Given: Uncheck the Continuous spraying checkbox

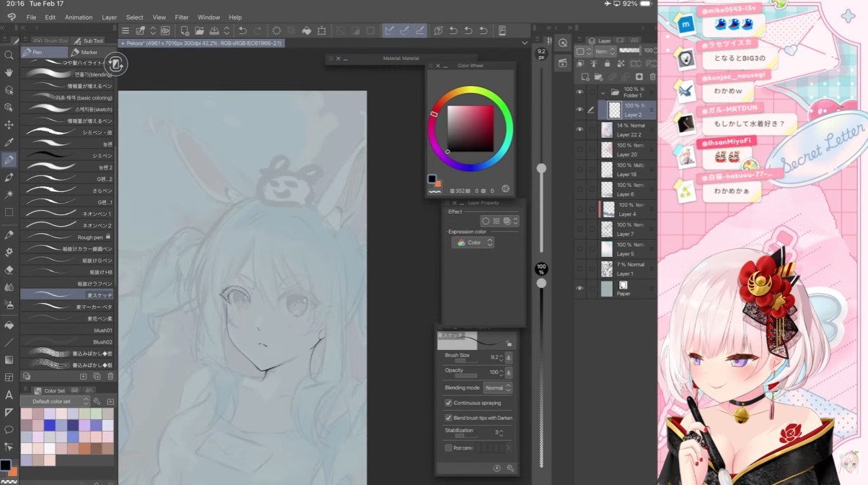Looking at the screenshot, I should [x=448, y=403].
